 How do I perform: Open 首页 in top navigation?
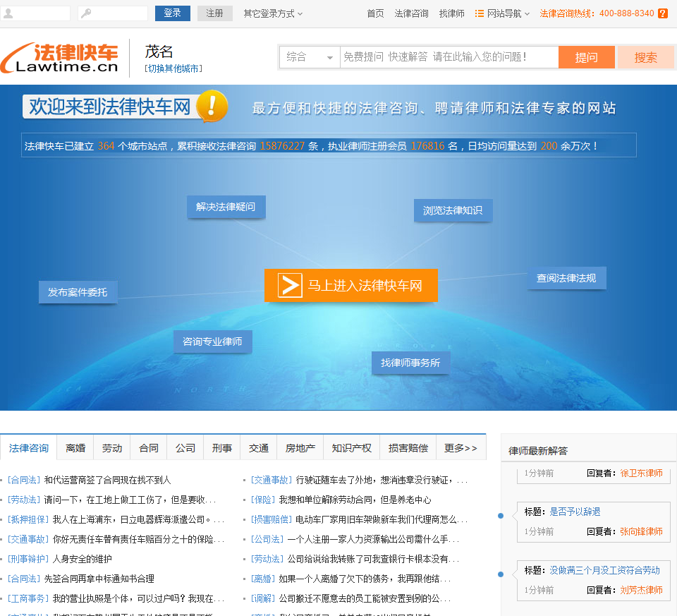tap(375, 13)
